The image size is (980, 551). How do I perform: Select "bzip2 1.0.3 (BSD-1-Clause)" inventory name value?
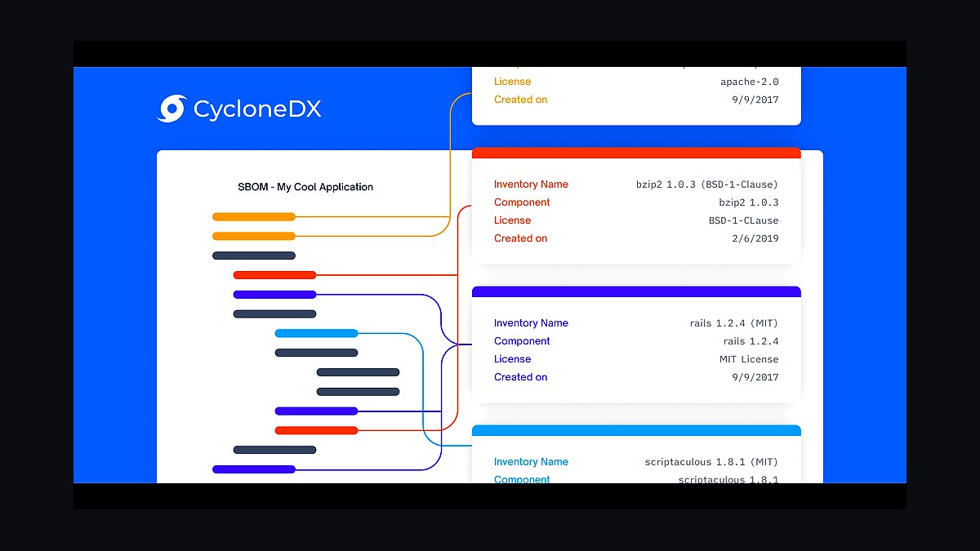click(x=707, y=184)
